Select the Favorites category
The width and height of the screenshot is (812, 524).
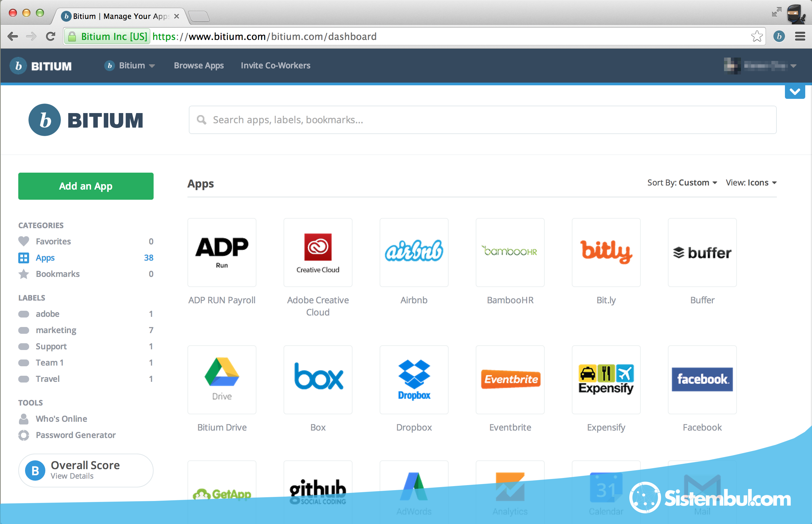pyautogui.click(x=86, y=241)
